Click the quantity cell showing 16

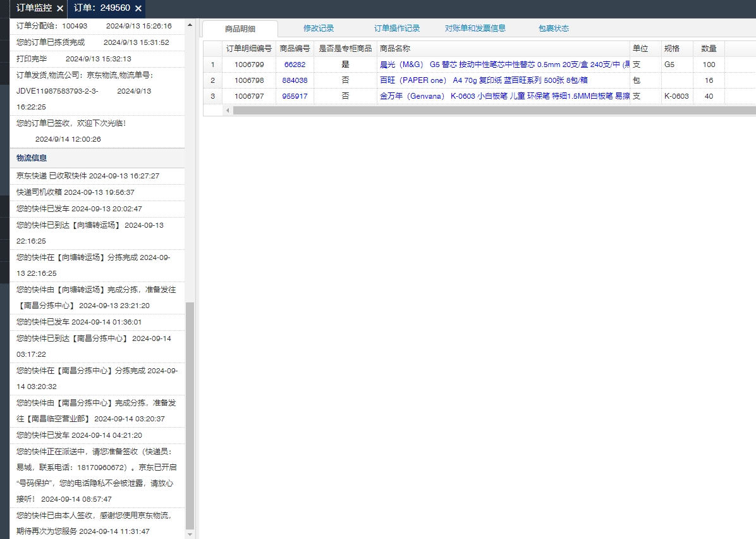click(x=709, y=80)
